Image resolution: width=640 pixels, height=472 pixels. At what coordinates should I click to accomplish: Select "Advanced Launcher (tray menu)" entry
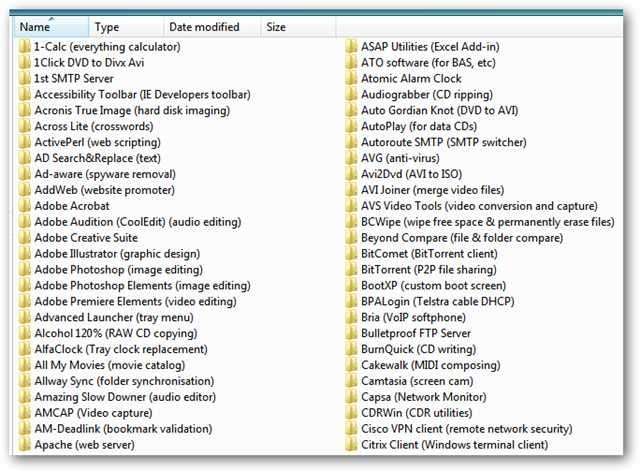tap(114, 317)
